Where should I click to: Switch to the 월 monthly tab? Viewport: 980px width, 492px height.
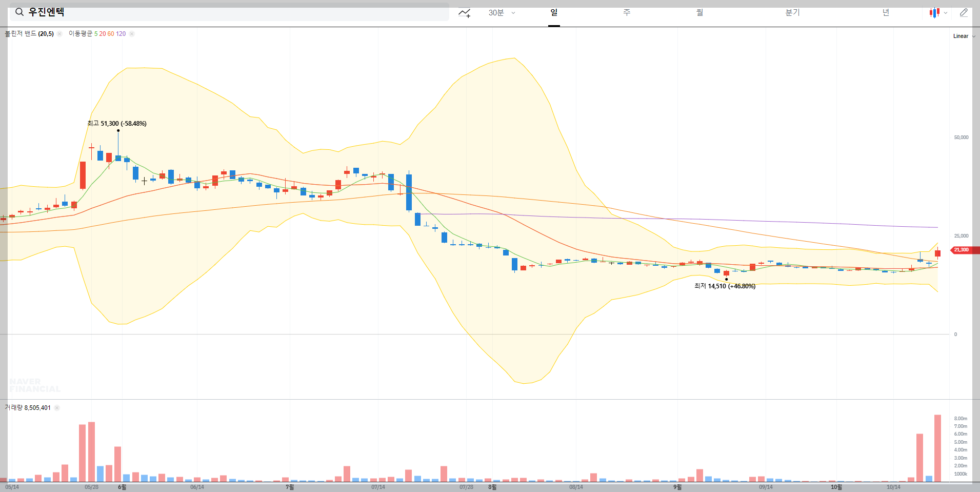[699, 12]
